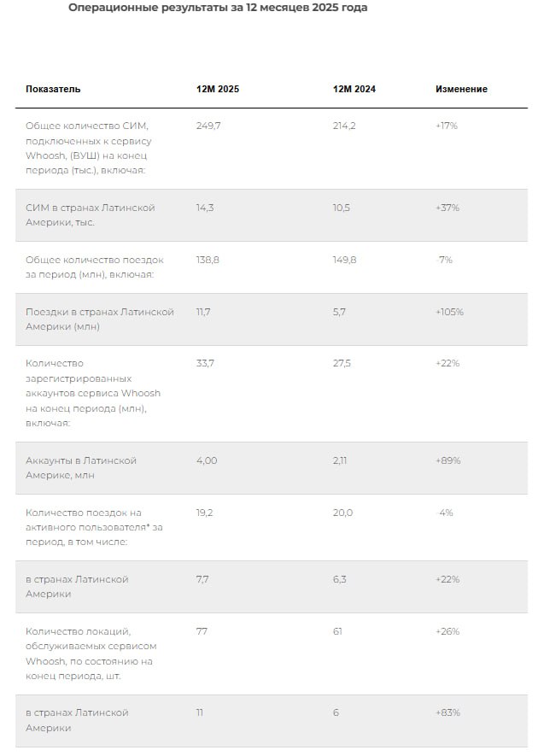This screenshot has height=756, width=538.
Task: Select the 138,8 total trips value
Action: 208,260
